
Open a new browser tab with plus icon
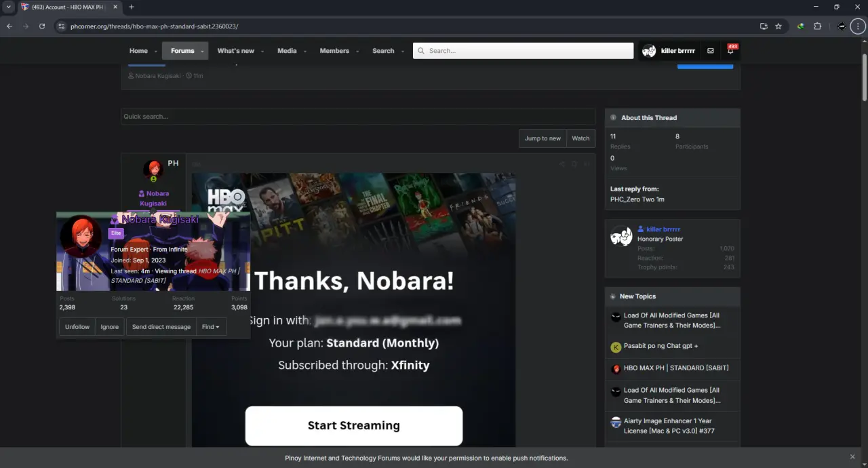click(x=132, y=7)
